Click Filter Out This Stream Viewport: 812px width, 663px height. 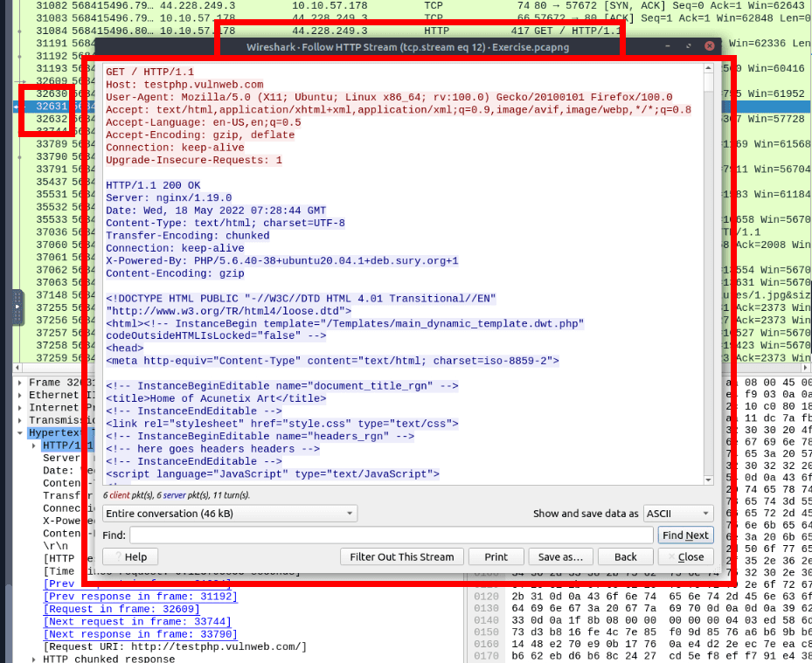coord(401,556)
